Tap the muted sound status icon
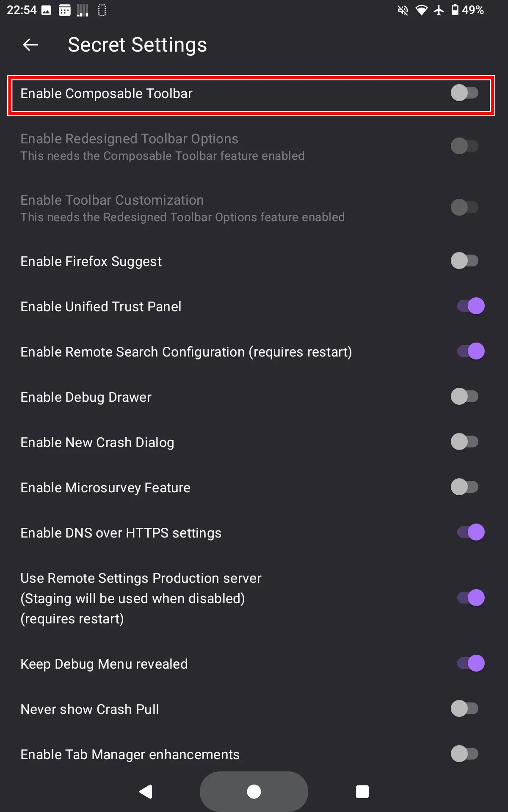 (403, 10)
